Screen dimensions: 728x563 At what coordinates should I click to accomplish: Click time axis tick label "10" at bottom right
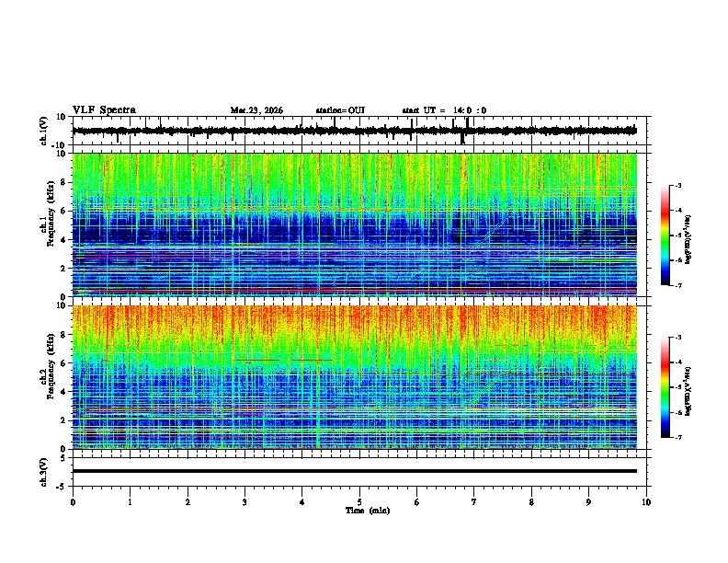tap(646, 502)
